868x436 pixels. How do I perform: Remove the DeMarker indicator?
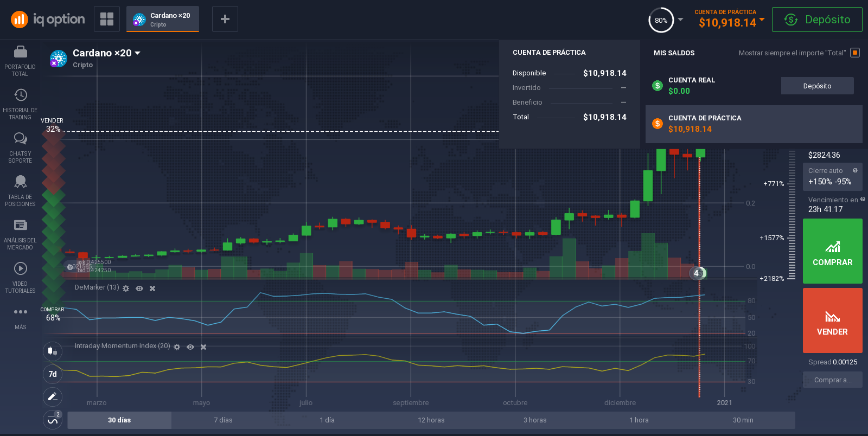(152, 288)
